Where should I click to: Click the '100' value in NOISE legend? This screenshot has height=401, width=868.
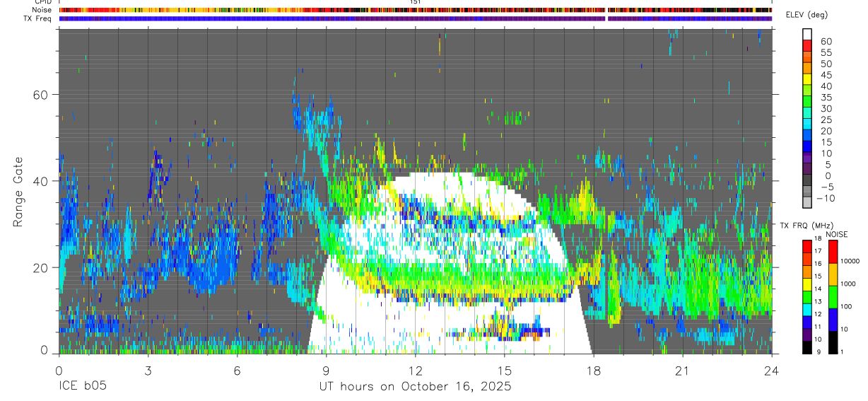[x=846, y=306]
